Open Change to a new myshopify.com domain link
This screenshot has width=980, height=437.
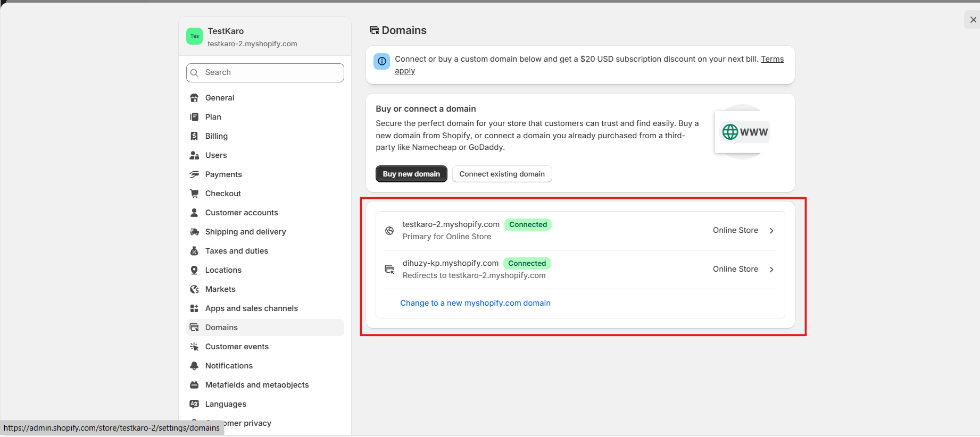click(x=475, y=303)
